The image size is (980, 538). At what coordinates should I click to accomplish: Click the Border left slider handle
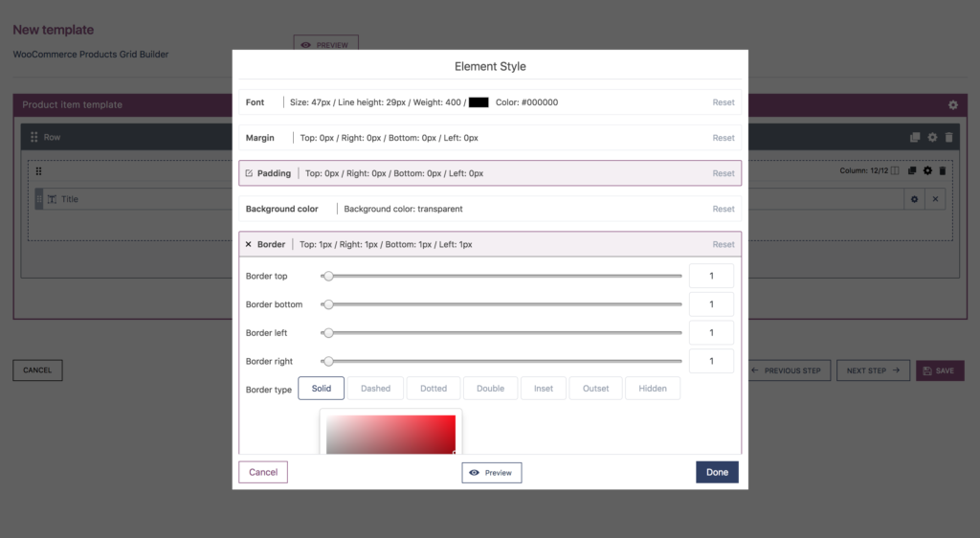tap(328, 332)
